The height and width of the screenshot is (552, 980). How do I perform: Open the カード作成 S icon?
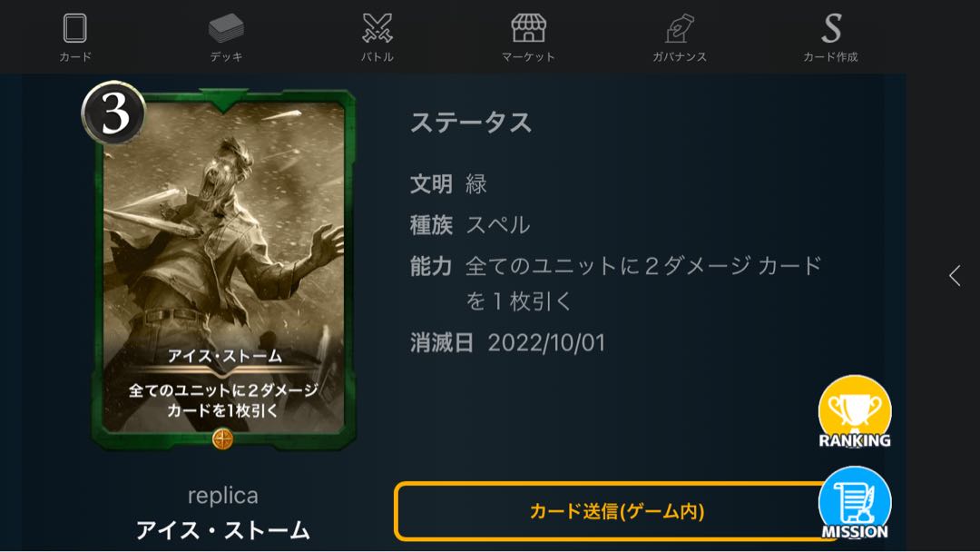click(831, 29)
